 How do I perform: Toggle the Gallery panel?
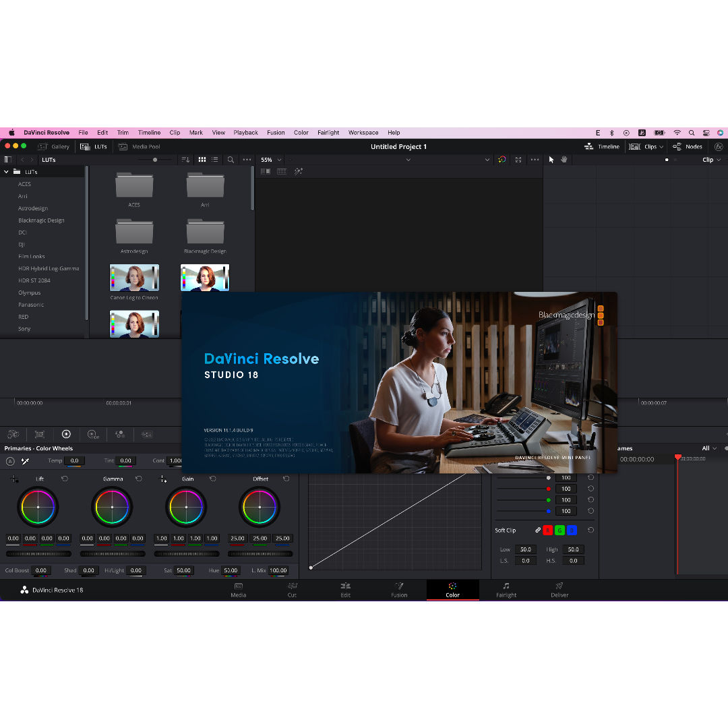[53, 147]
